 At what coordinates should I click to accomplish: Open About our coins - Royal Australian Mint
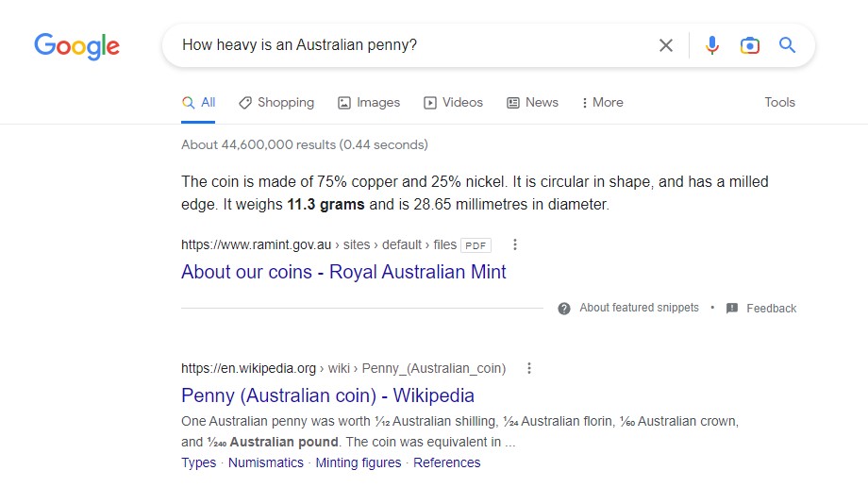343,272
